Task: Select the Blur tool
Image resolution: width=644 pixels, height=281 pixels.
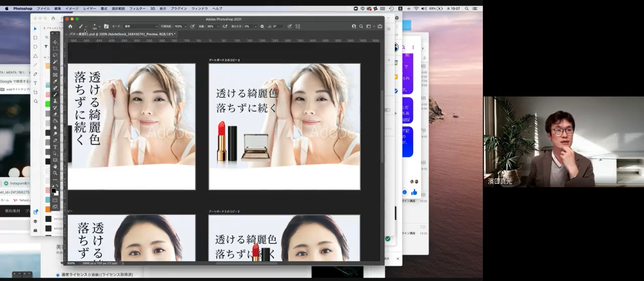Action: pyautogui.click(x=55, y=127)
